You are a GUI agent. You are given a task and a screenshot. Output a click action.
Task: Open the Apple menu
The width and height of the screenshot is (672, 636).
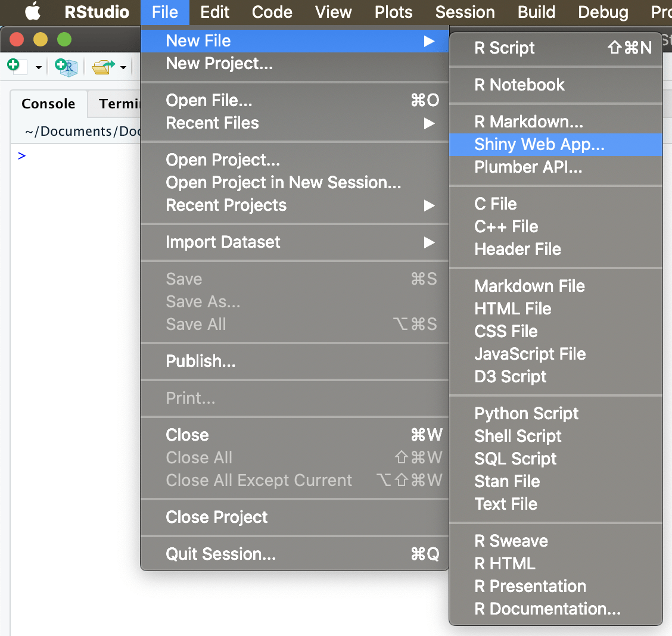click(x=33, y=11)
